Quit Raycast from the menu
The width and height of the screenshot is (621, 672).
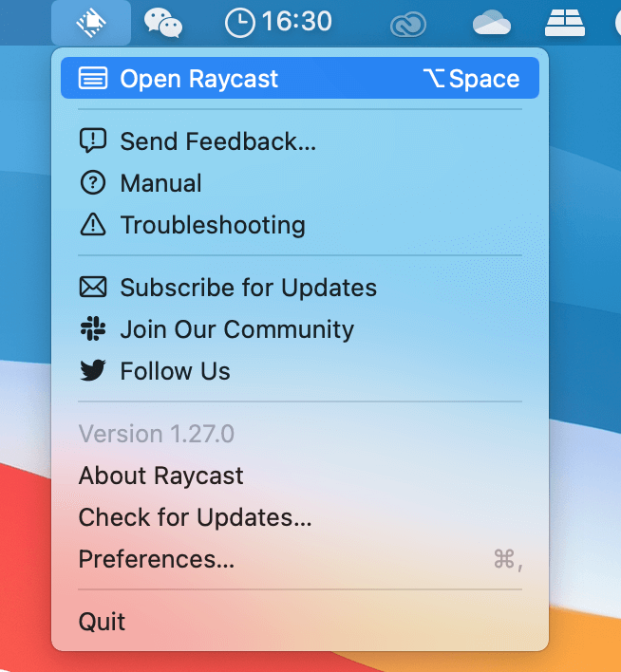tap(102, 622)
